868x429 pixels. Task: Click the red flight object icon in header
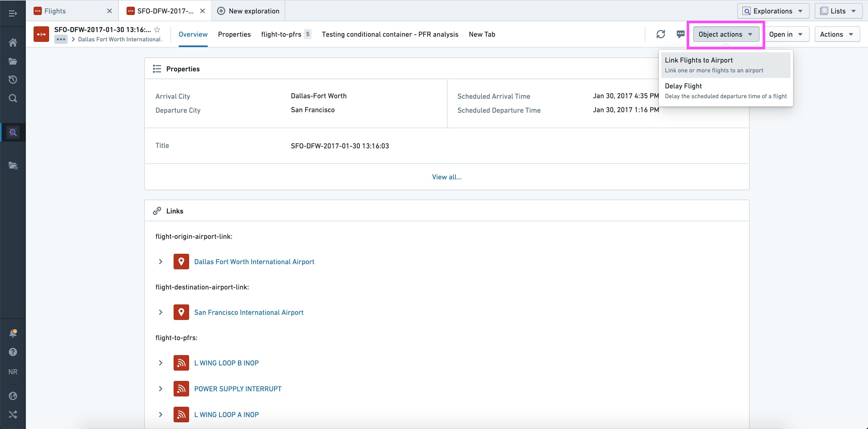[x=41, y=34]
